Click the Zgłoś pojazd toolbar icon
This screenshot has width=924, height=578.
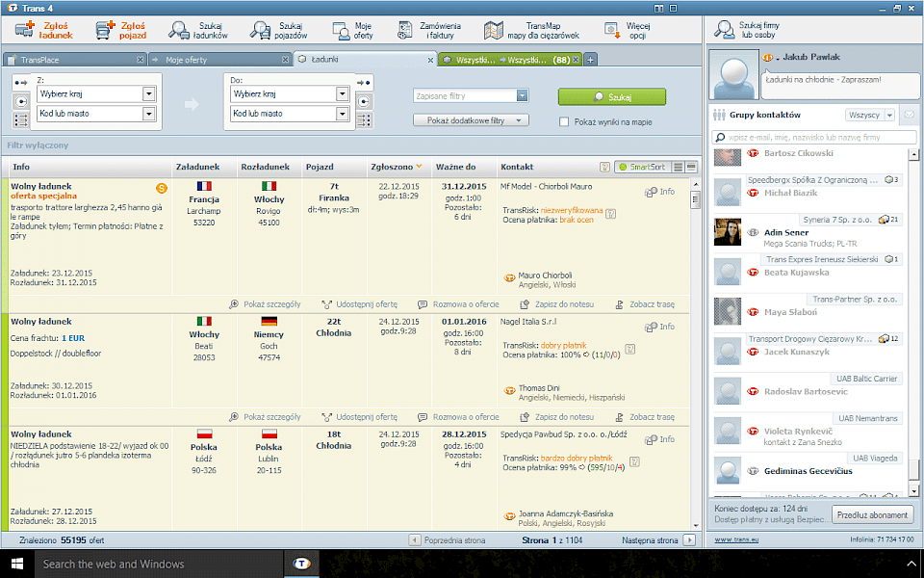pyautogui.click(x=105, y=30)
